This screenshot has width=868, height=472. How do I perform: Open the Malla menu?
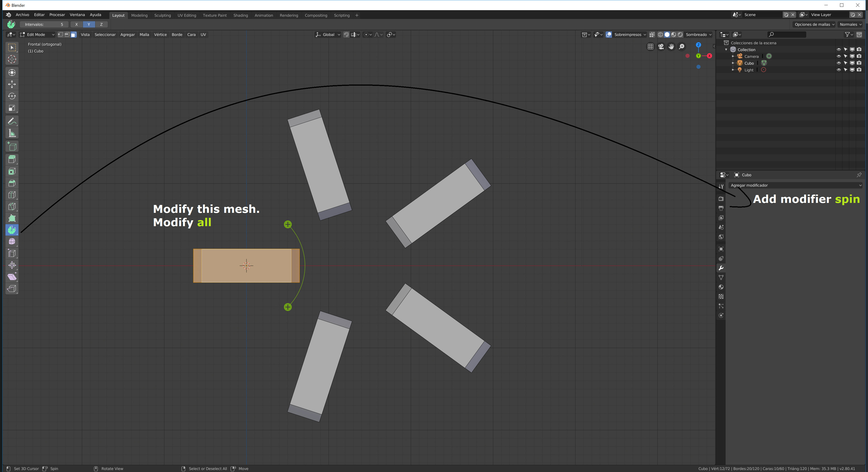pos(144,34)
